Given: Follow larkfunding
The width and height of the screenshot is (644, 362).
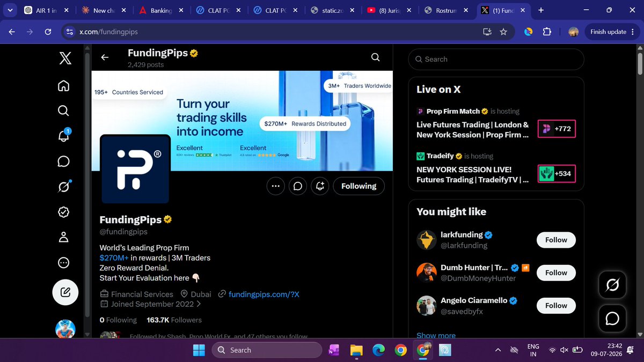Looking at the screenshot, I should (556, 240).
